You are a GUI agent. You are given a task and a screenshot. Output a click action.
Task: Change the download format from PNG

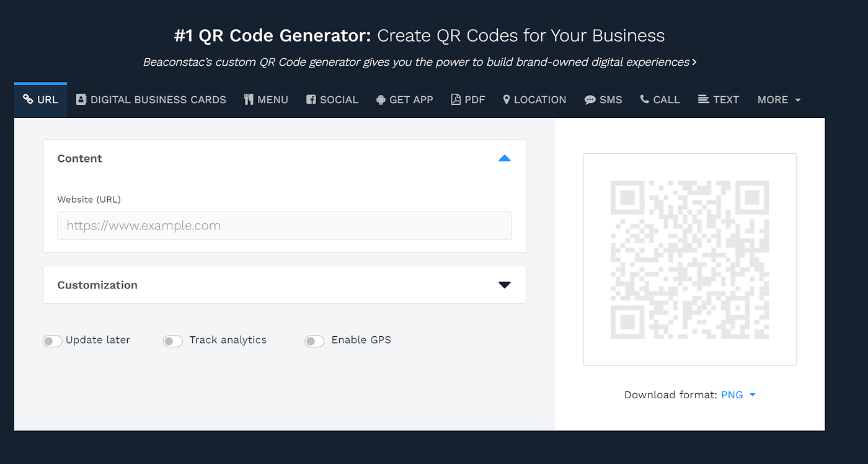pyautogui.click(x=738, y=395)
